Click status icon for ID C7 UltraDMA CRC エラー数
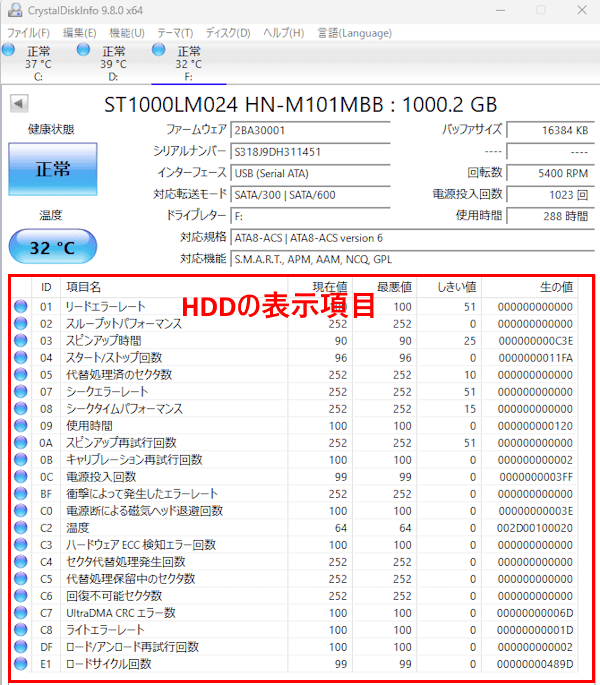Image resolution: width=600 pixels, height=685 pixels. click(21, 613)
